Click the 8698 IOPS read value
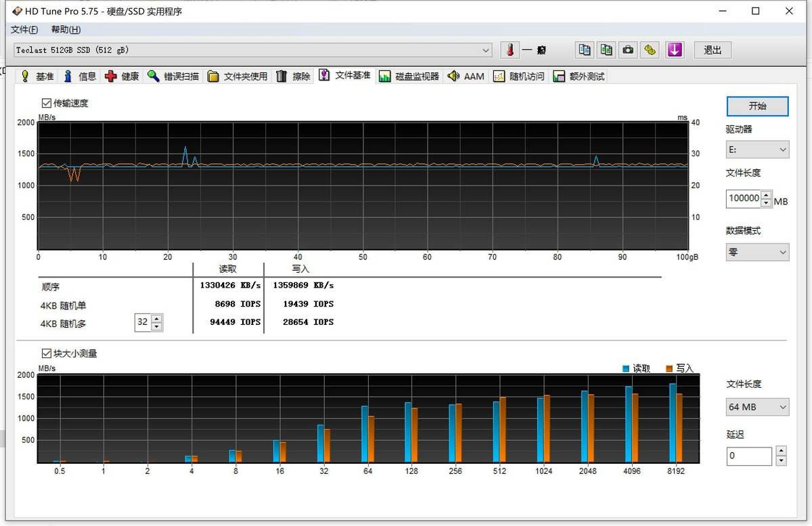This screenshot has height=526, width=812. point(238,304)
